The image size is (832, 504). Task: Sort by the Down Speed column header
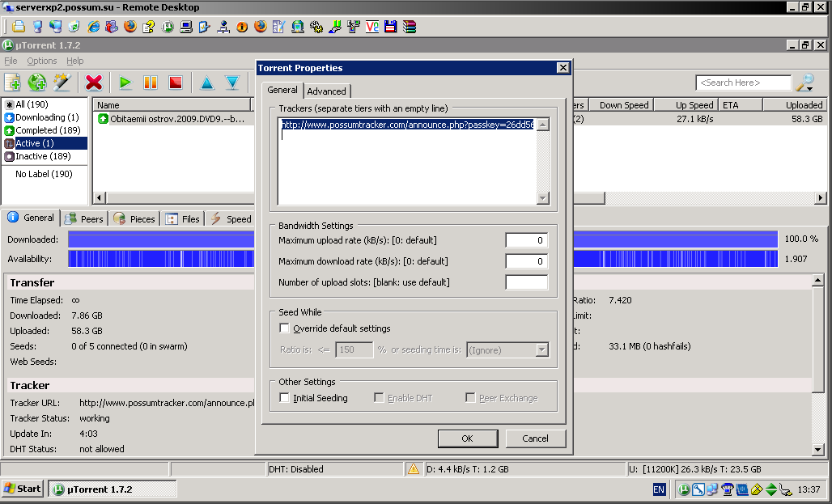621,105
